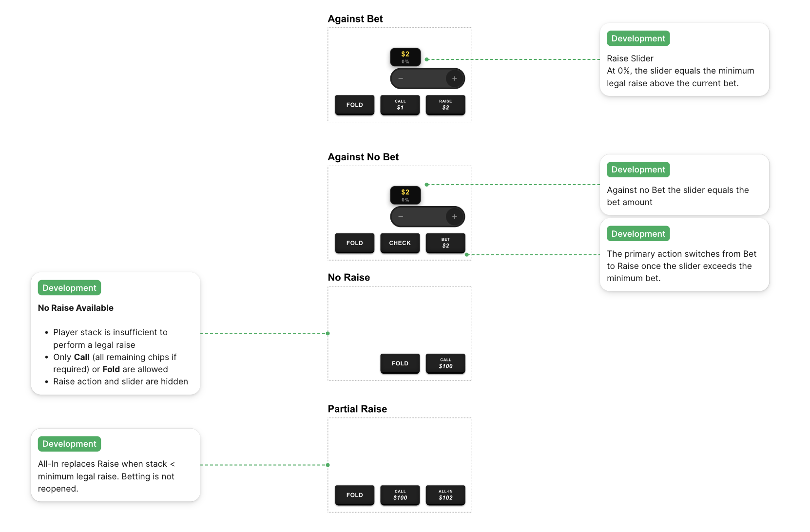Click Development tag above Raise Slider note
Viewport: 810px width, 532px height.
click(638, 38)
